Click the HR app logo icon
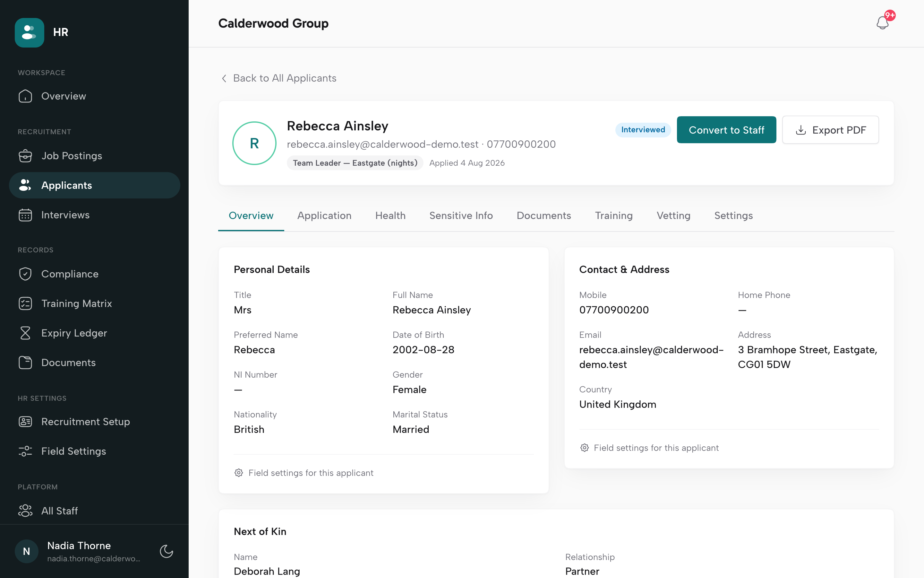This screenshot has height=578, width=924. (x=30, y=32)
